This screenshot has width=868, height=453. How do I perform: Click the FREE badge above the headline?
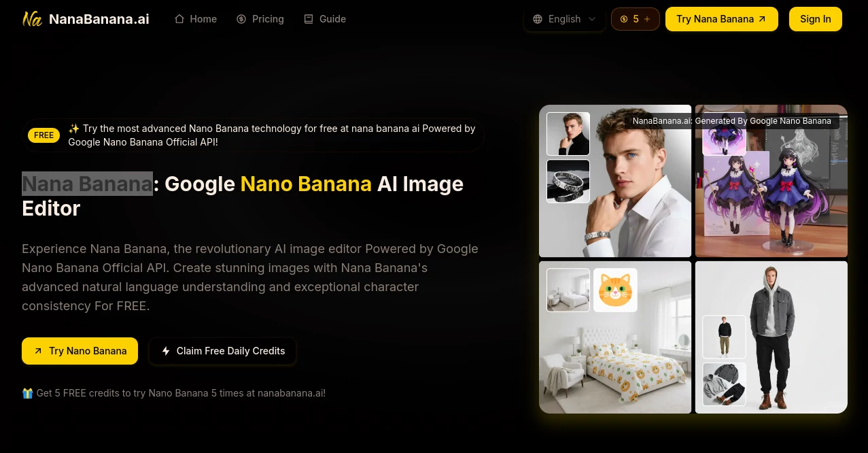[x=44, y=135]
